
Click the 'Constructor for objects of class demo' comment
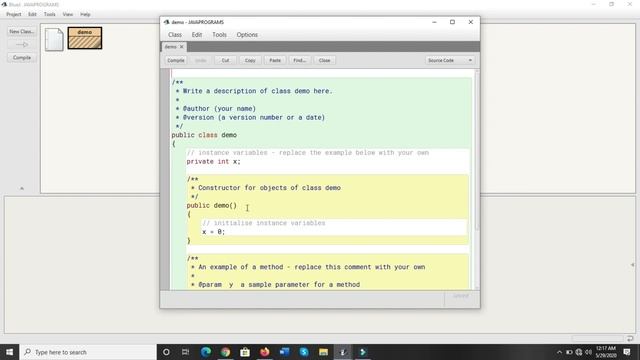click(x=269, y=188)
